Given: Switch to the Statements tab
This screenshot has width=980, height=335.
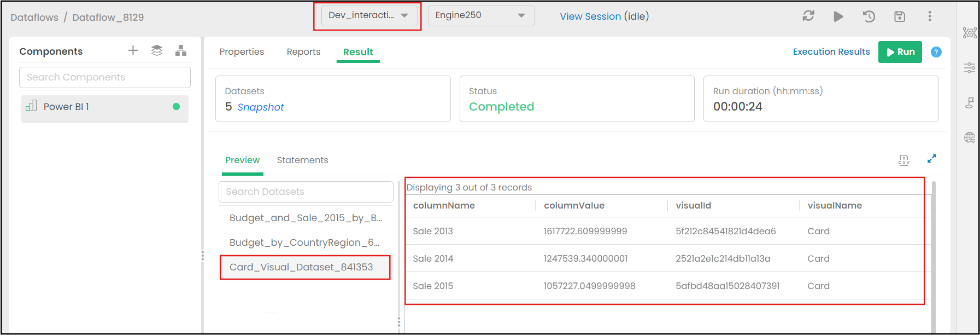Looking at the screenshot, I should pos(302,160).
